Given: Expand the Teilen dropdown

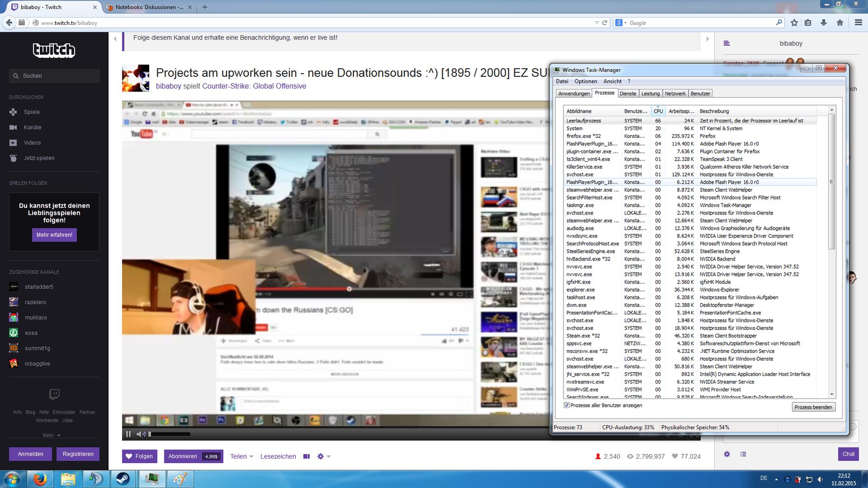Looking at the screenshot, I should point(242,456).
